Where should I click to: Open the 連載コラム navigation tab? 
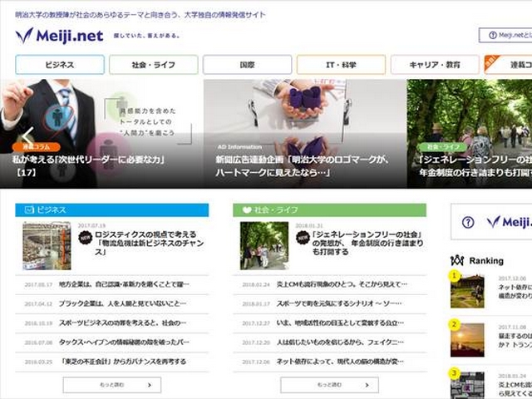point(508,65)
